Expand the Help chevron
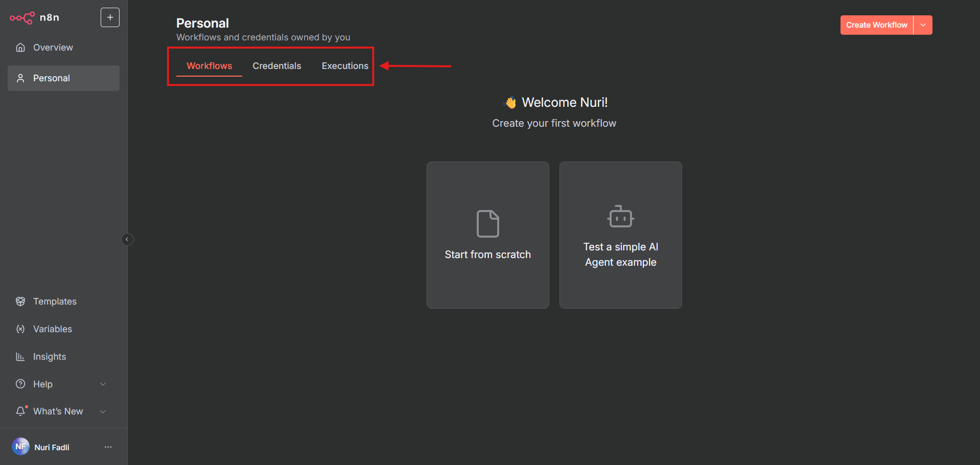Viewport: 980px width, 465px height. [103, 384]
